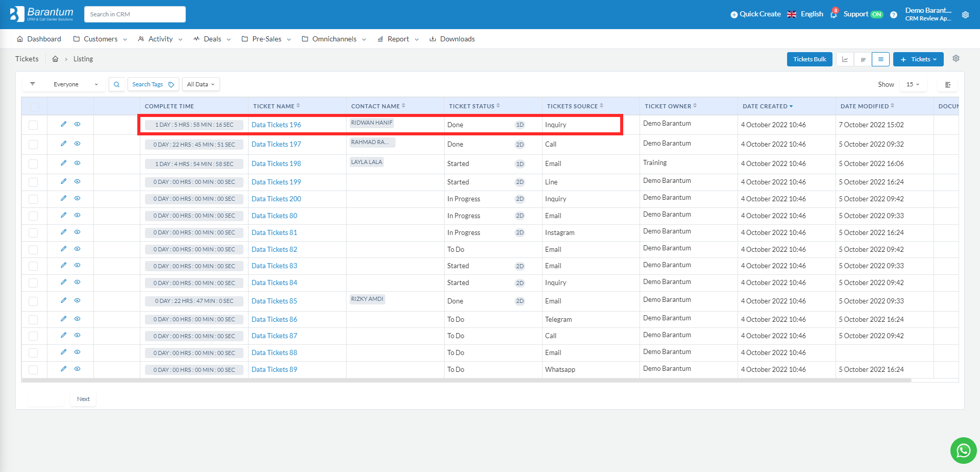The width and height of the screenshot is (980, 472).
Task: Check the Data Tickets 200 row checkbox
Action: coord(33,199)
